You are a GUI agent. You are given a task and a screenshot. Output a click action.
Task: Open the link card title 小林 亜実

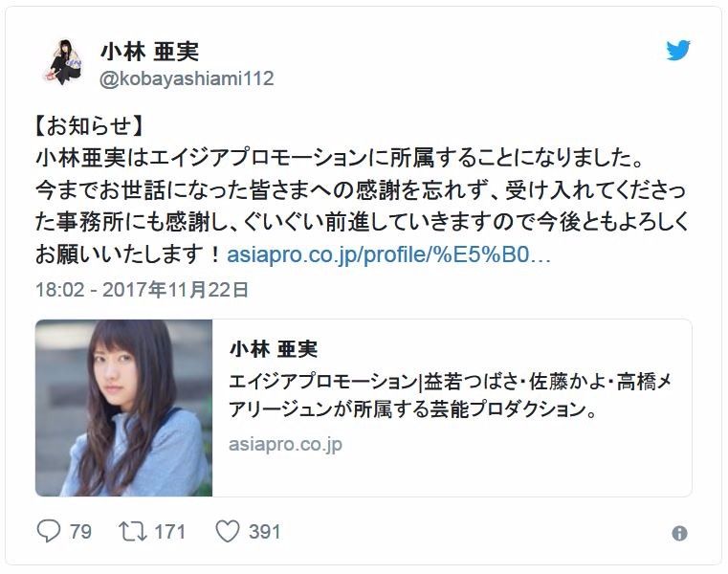(274, 349)
